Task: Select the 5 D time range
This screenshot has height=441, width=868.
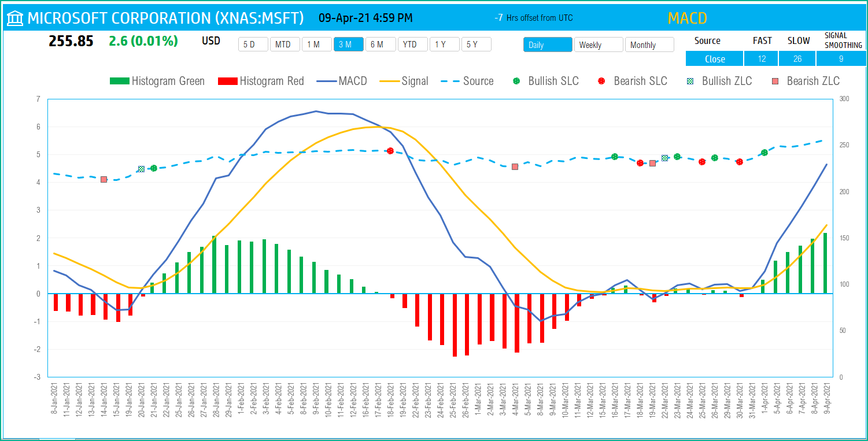Action: 253,45
